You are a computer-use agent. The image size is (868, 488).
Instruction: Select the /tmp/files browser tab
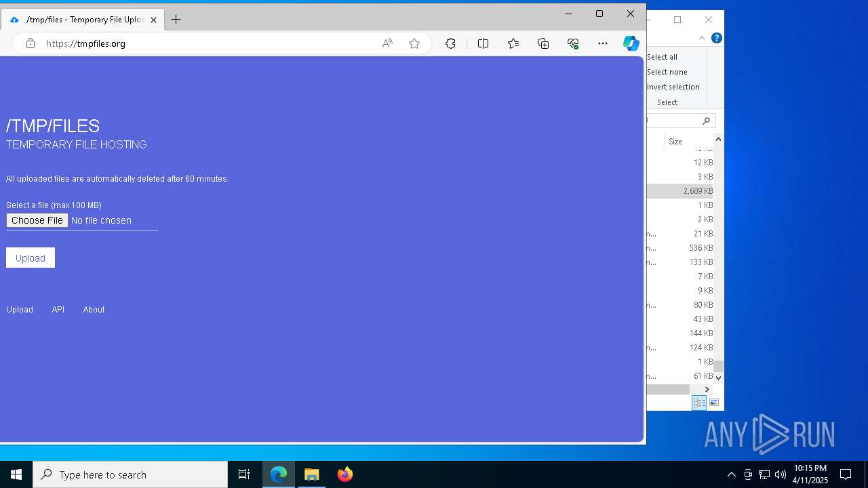coord(82,20)
